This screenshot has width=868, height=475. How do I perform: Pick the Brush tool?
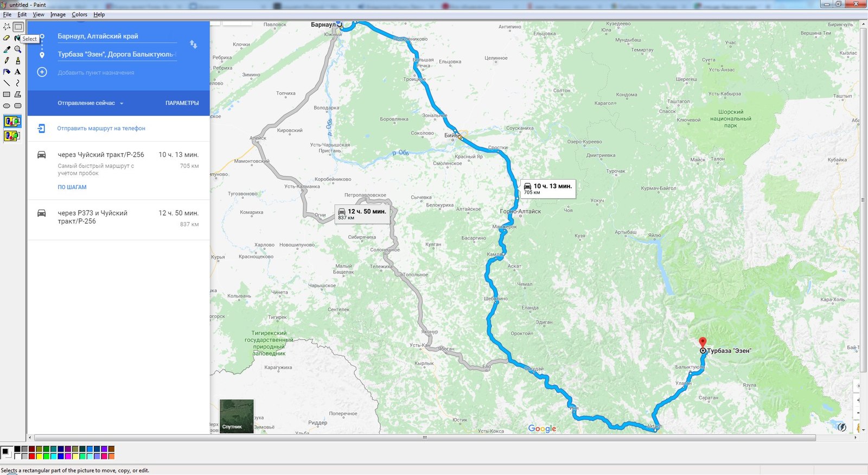click(x=18, y=61)
